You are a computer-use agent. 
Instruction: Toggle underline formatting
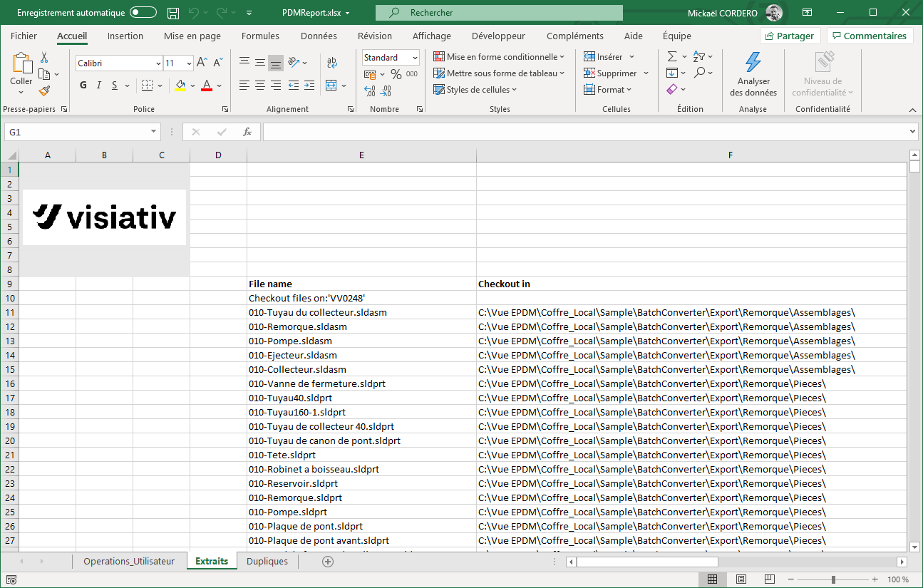click(x=115, y=86)
